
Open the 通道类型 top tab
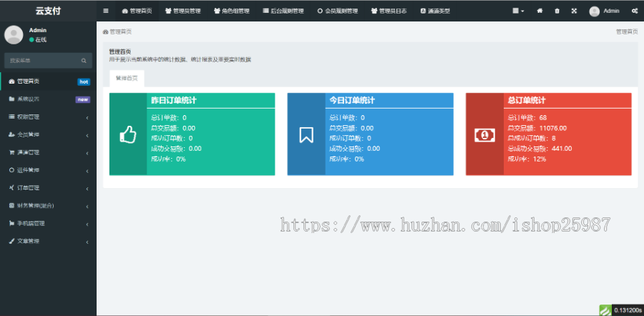[x=435, y=11]
